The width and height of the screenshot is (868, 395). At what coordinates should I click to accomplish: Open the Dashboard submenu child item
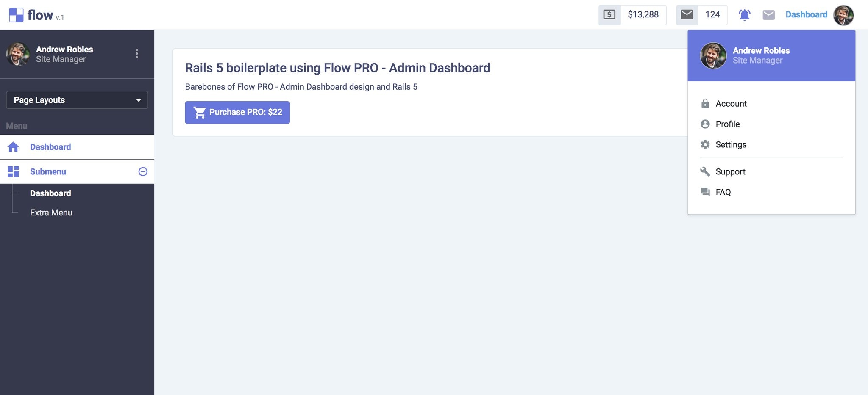click(x=50, y=193)
